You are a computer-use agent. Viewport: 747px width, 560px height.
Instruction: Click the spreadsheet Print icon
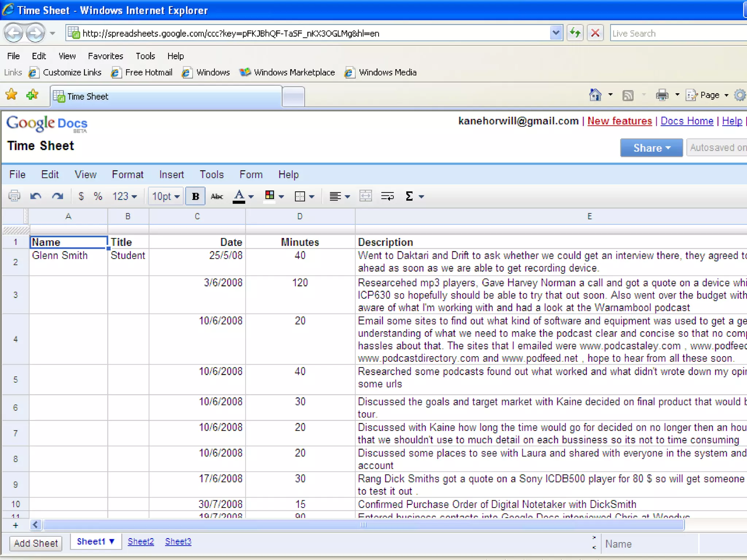14,196
